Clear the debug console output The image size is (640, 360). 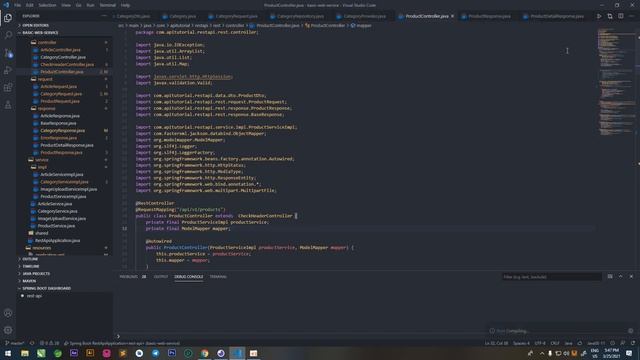[610, 276]
